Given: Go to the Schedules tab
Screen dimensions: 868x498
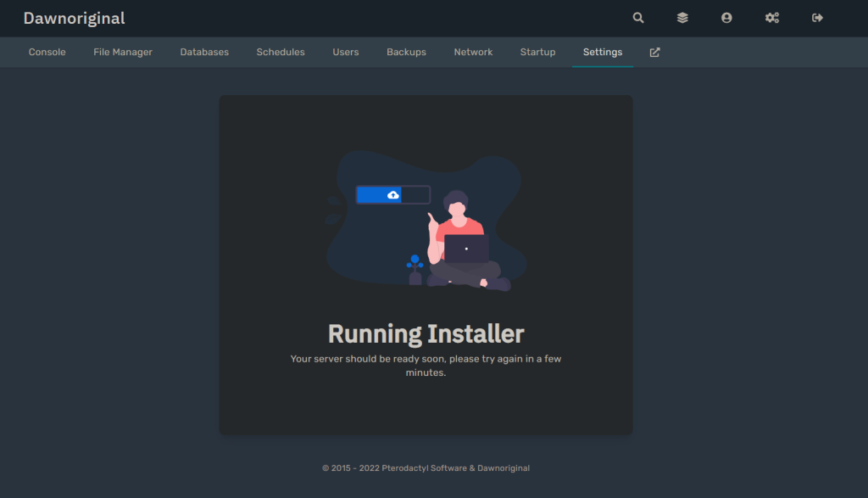Looking at the screenshot, I should coord(281,52).
